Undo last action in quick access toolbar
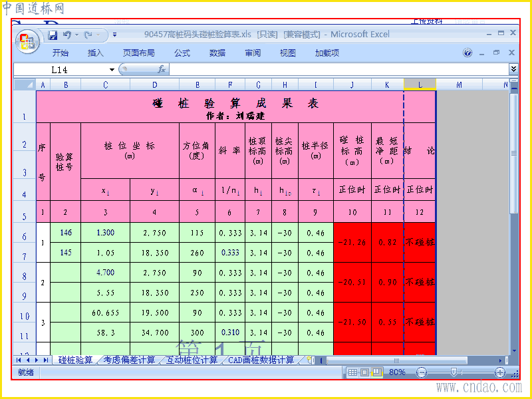Screen dimensions: 532x399 tap(67, 35)
